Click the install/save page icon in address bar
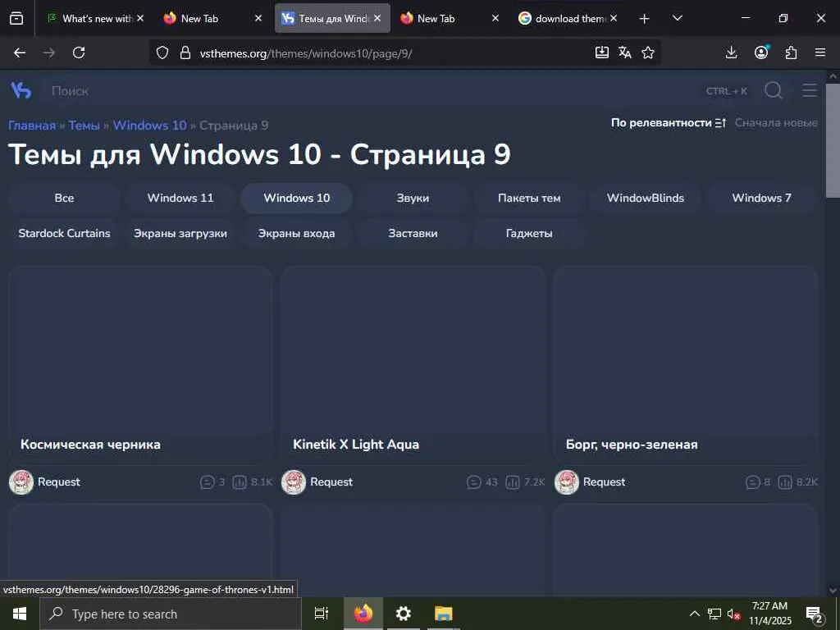This screenshot has height=630, width=840. point(601,52)
